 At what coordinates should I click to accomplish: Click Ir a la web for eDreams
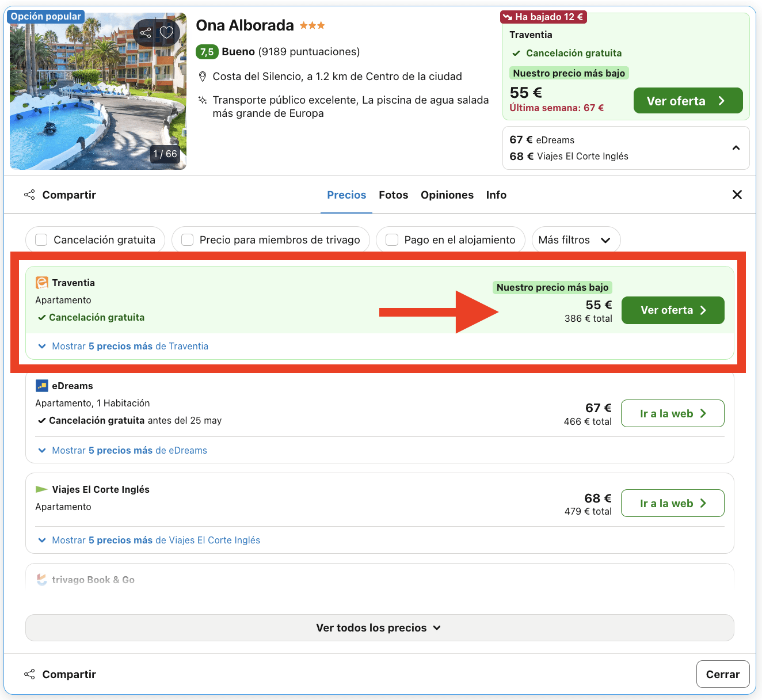672,413
